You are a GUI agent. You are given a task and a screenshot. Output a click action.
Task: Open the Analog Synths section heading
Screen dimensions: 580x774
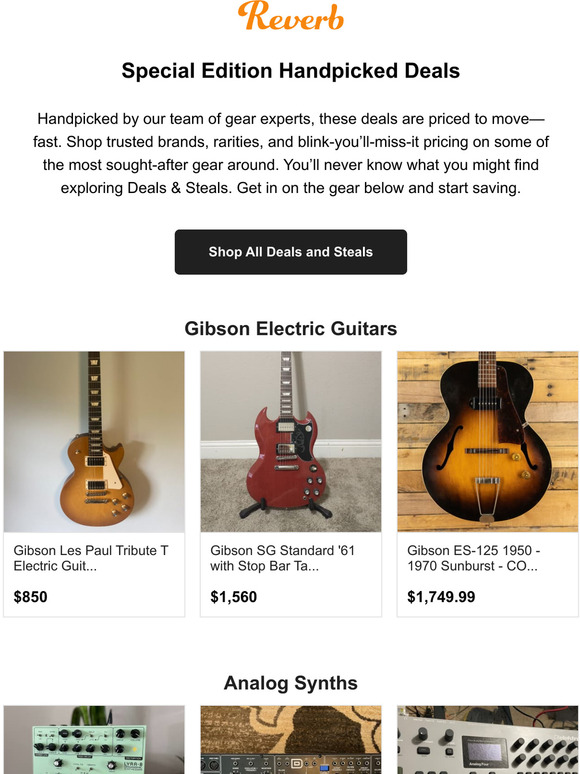pos(291,683)
